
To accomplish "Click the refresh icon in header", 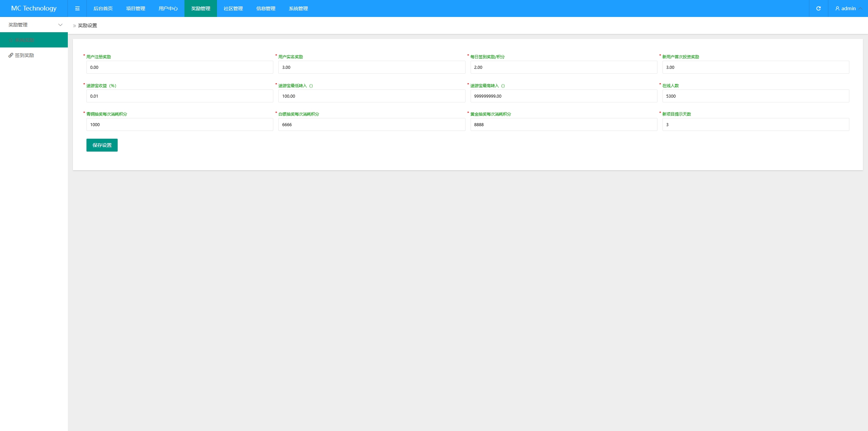I will [818, 8].
